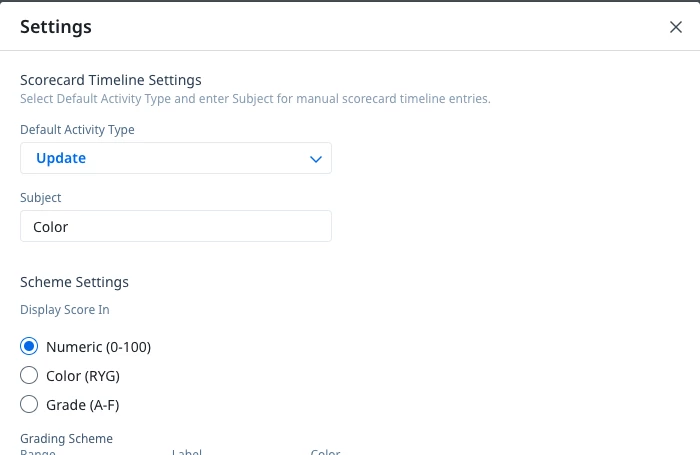This screenshot has height=455, width=700.
Task: Click the 'Label' column header in Grading Scheme
Action: point(187,452)
